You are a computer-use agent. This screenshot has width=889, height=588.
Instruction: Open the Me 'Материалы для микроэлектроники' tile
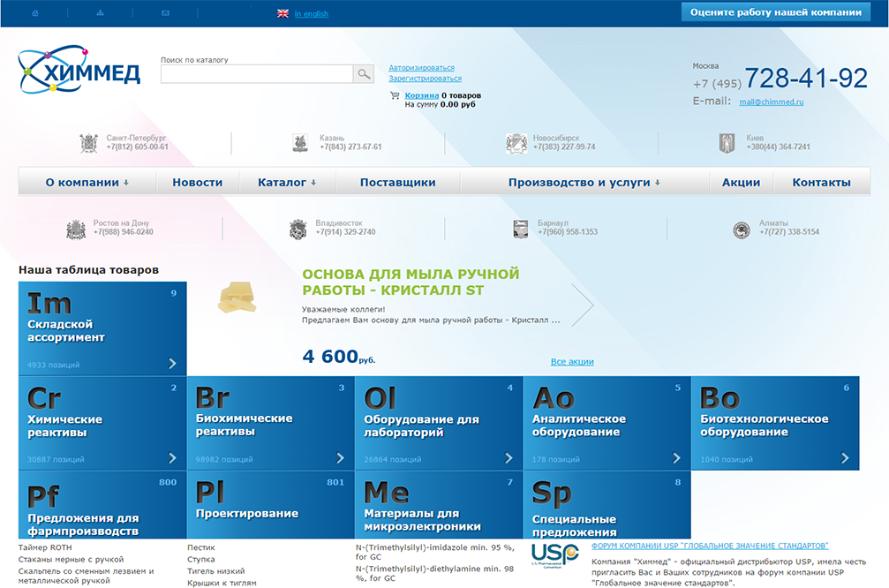click(440, 505)
